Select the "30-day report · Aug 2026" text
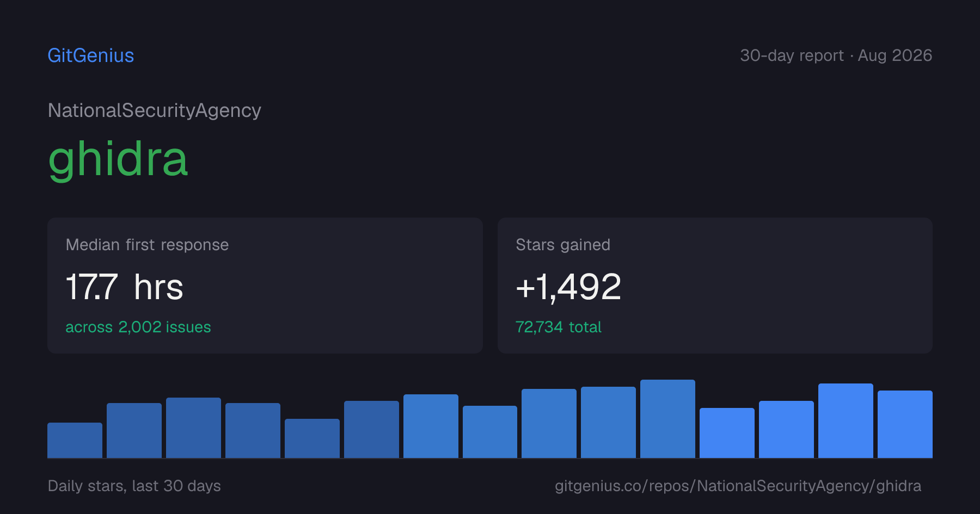This screenshot has height=514, width=980. tap(836, 55)
